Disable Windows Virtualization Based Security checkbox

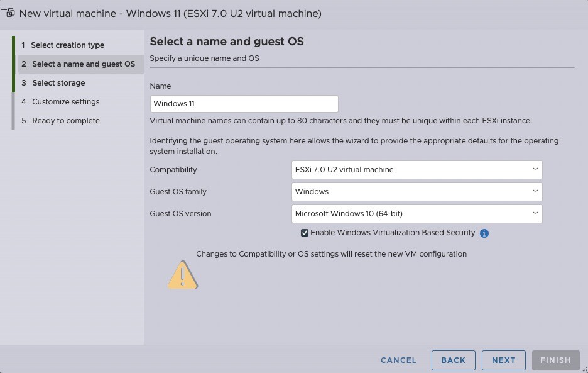tap(305, 233)
